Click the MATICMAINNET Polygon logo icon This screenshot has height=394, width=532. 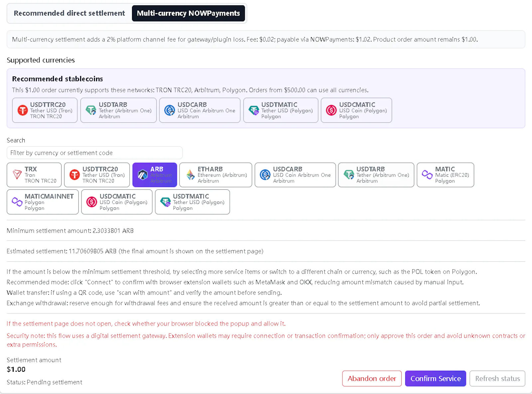click(x=17, y=202)
